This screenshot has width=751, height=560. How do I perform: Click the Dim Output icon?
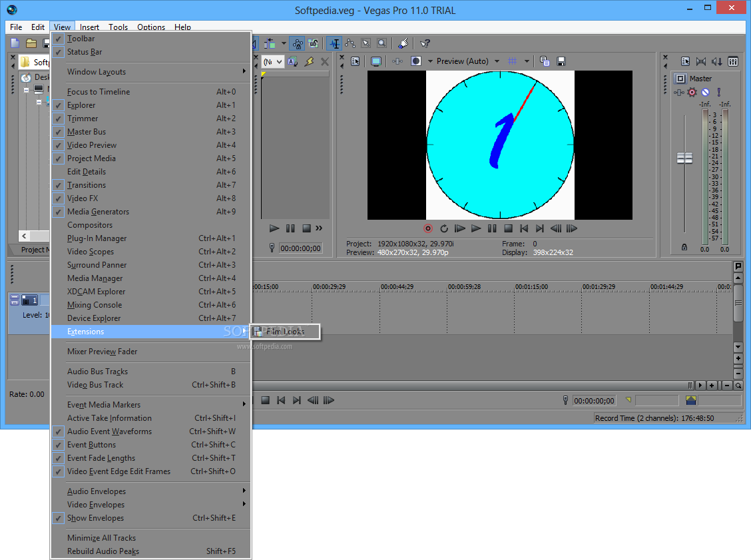(717, 61)
